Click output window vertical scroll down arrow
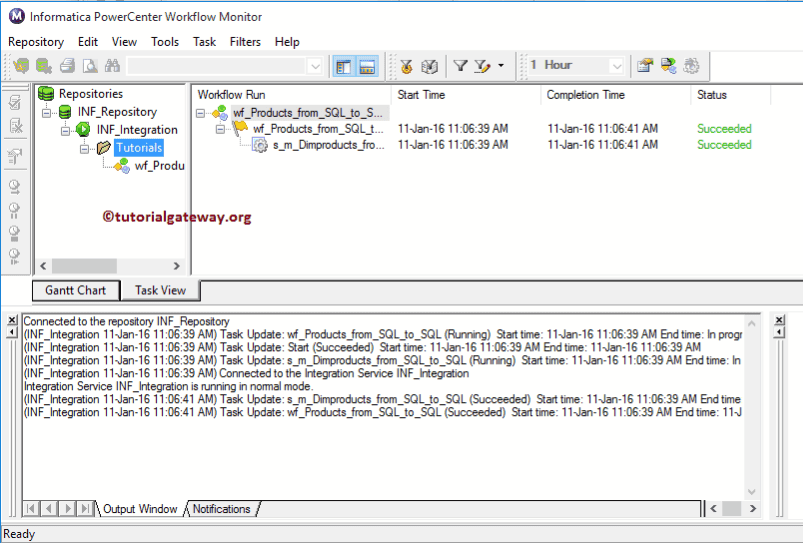This screenshot has width=803, height=543. click(x=751, y=492)
